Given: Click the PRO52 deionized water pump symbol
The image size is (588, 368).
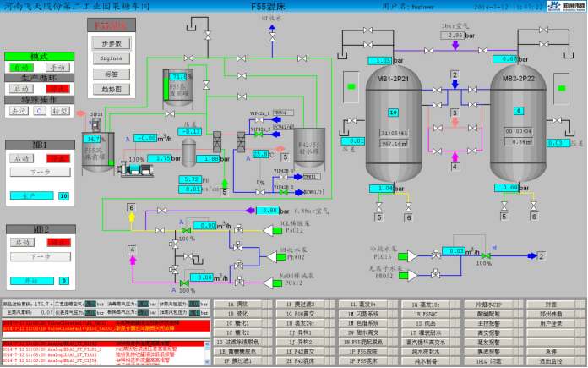Looking at the screenshot, I should pos(407,275).
